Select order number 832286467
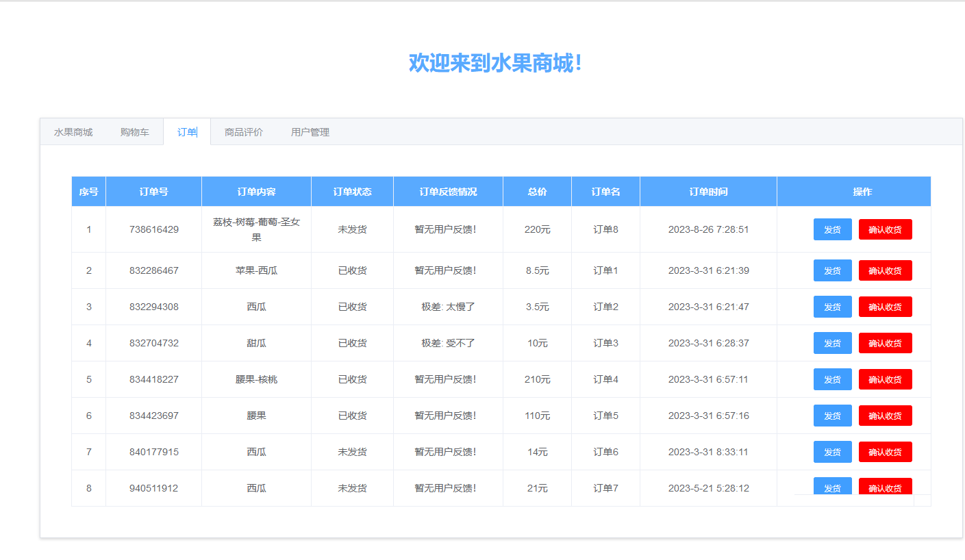The image size is (965, 560). pyautogui.click(x=154, y=270)
